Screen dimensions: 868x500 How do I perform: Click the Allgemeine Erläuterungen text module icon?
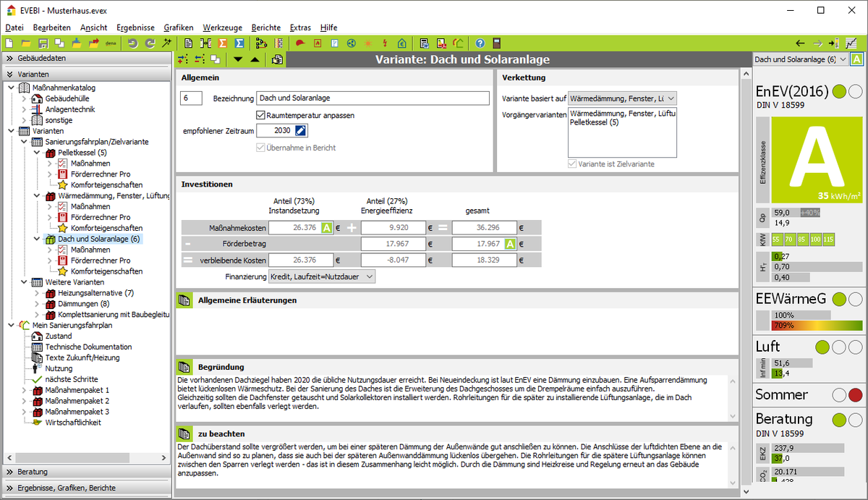pyautogui.click(x=184, y=300)
